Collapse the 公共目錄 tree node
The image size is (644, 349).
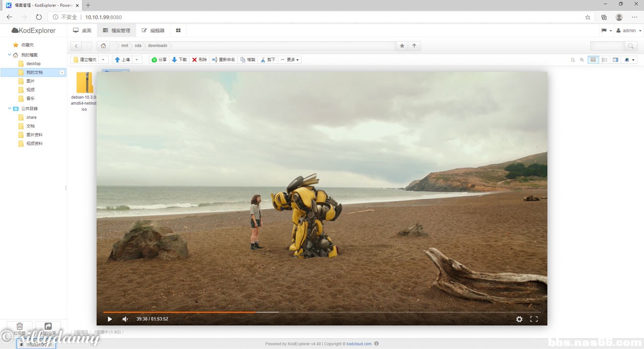click(x=10, y=108)
